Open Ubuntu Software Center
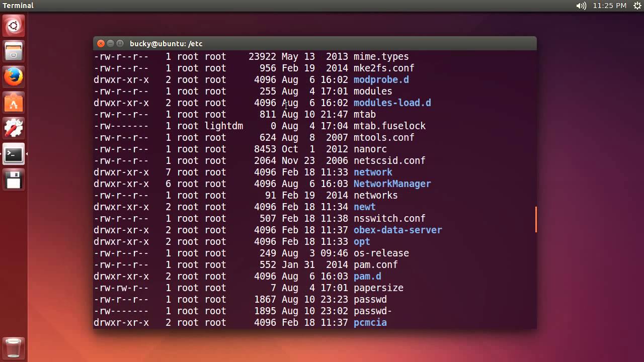Screen dimensions: 644x362 tap(14, 103)
